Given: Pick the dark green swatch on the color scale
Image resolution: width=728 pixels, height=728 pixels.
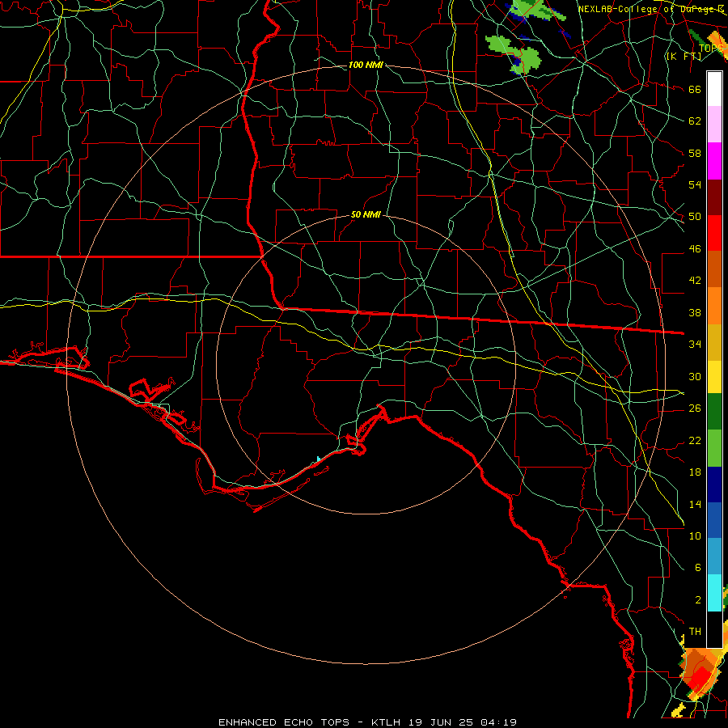Looking at the screenshot, I should click(714, 412).
